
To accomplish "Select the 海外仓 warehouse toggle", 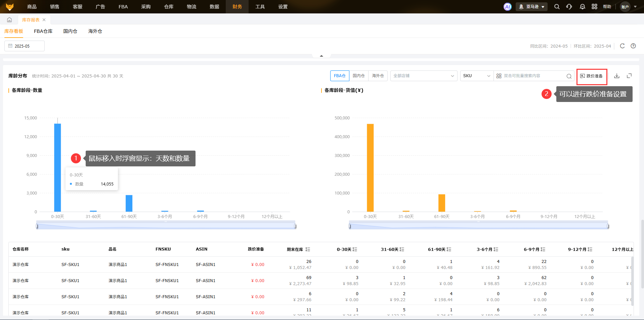I will pos(378,76).
